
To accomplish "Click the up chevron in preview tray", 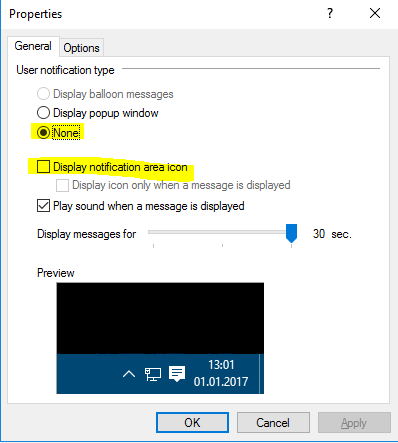I will coord(129,374).
